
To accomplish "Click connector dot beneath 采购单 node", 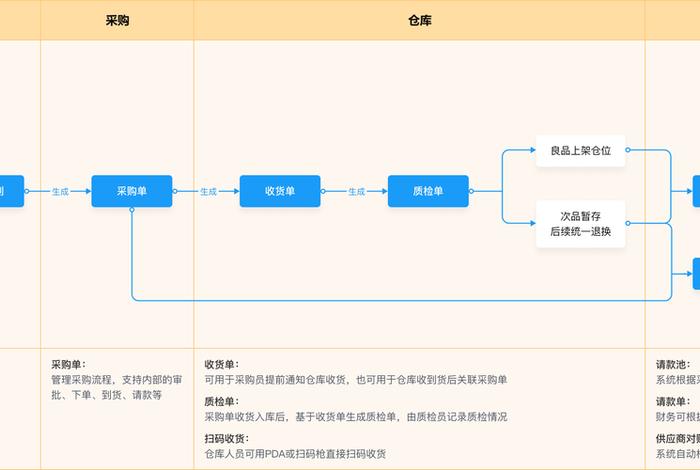I will tap(131, 210).
